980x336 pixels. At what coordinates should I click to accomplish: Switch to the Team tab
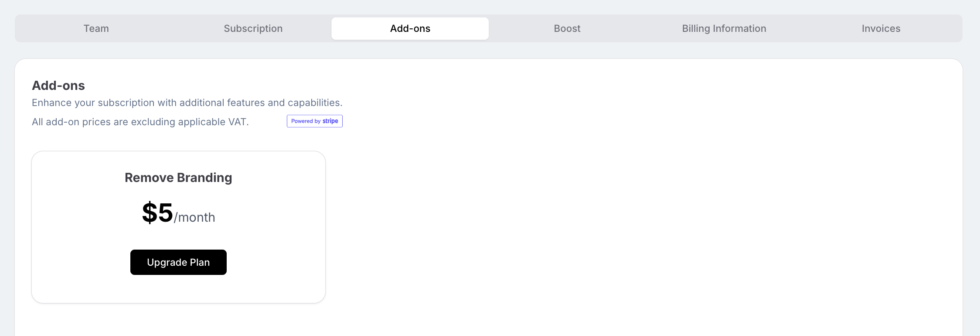pyautogui.click(x=96, y=28)
